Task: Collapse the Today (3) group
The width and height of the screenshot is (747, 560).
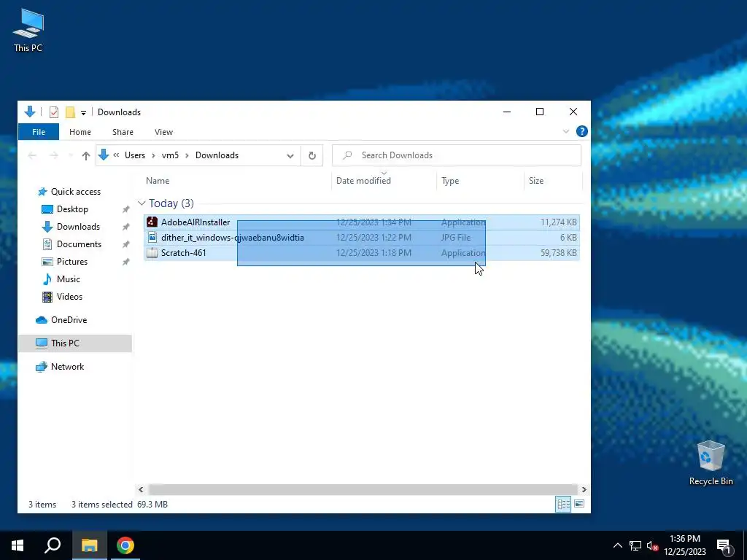Action: click(x=142, y=203)
